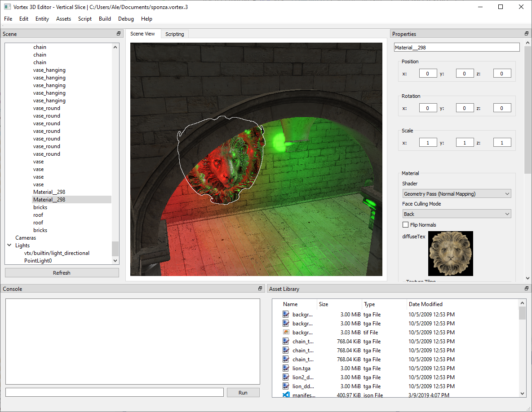Click the Asset Library scroll down arrow
532x412 pixels.
522,393
